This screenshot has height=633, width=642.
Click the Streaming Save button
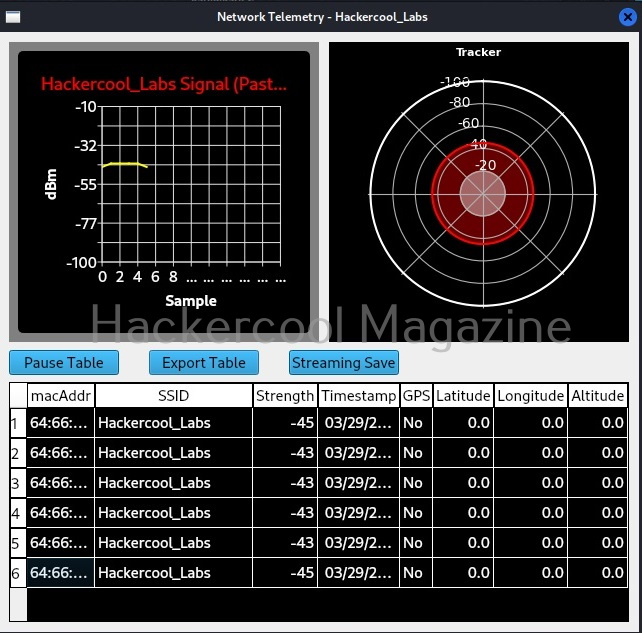point(344,363)
